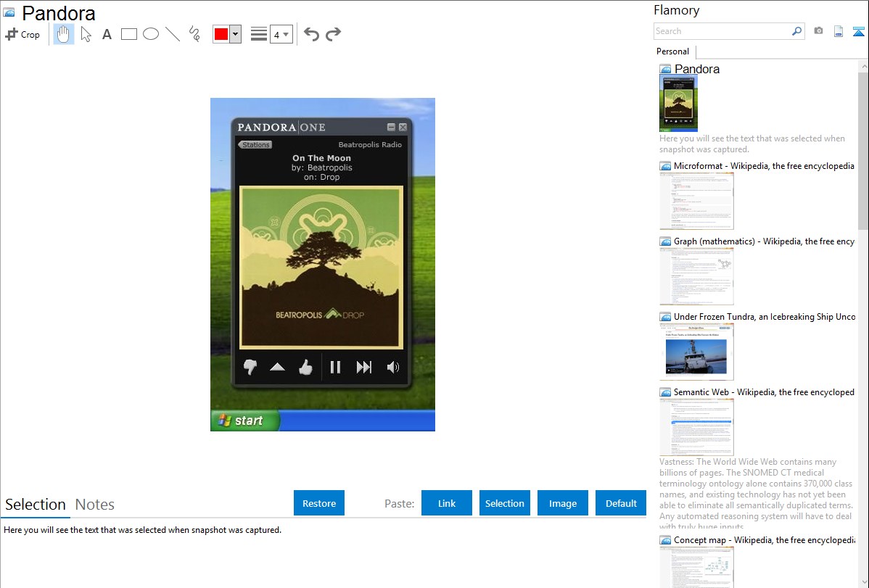869x588 pixels.
Task: Click the Flamory search field
Action: (722, 31)
